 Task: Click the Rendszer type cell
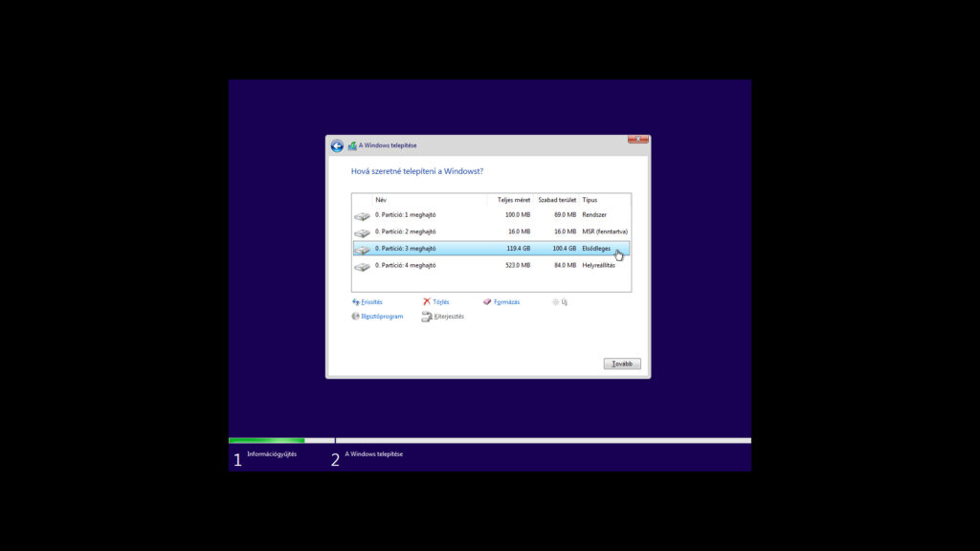tap(594, 215)
